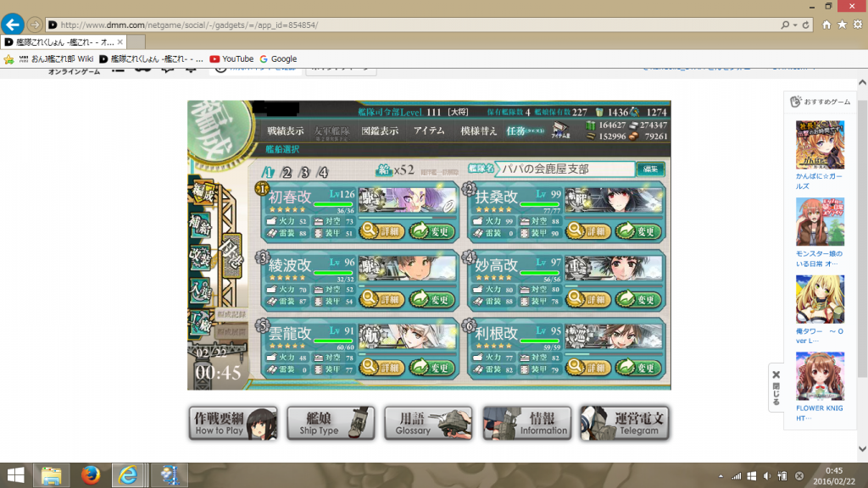Swap out 利根改 with 変更 button
868x488 pixels.
(639, 368)
